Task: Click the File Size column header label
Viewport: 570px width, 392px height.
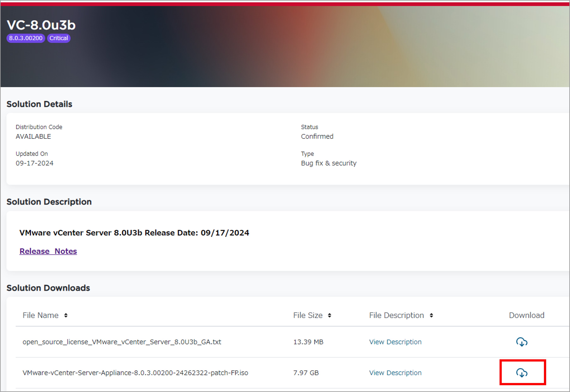Action: coord(308,315)
